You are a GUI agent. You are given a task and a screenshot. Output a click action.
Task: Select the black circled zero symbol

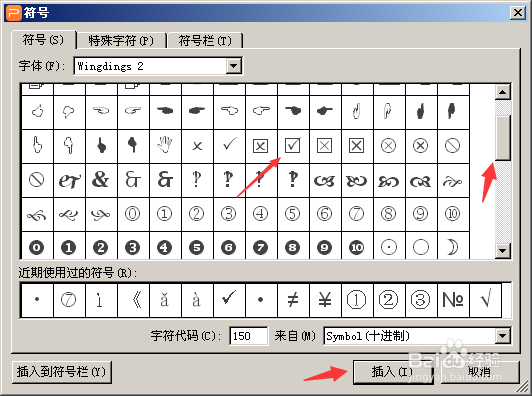pos(37,247)
